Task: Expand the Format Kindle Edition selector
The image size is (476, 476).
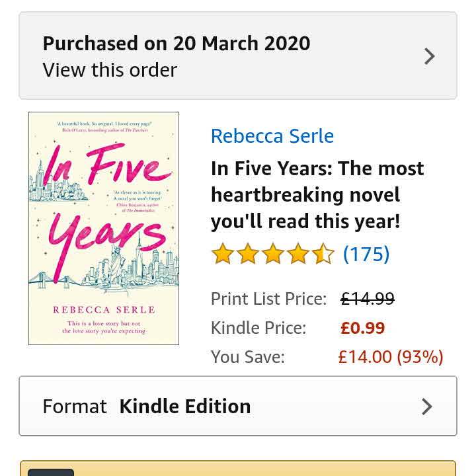Action: 237,406
